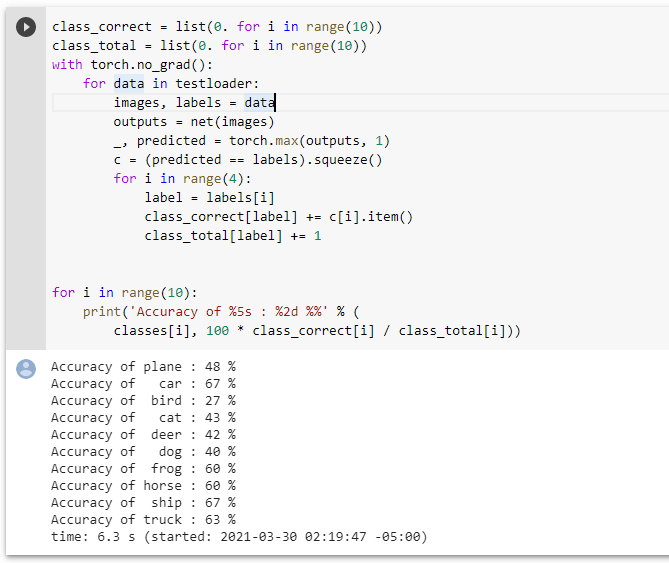
Task: Click '_, predicted = torch.max(outputs, 1)' line
Action: pos(252,141)
